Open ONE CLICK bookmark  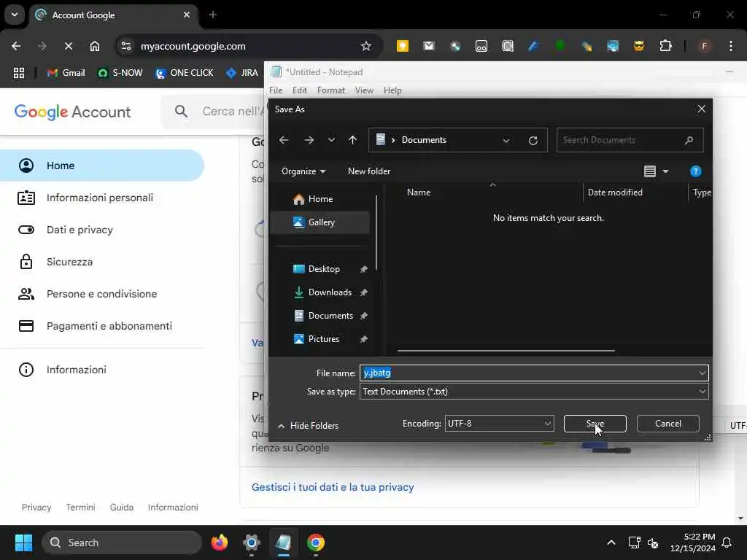point(185,73)
